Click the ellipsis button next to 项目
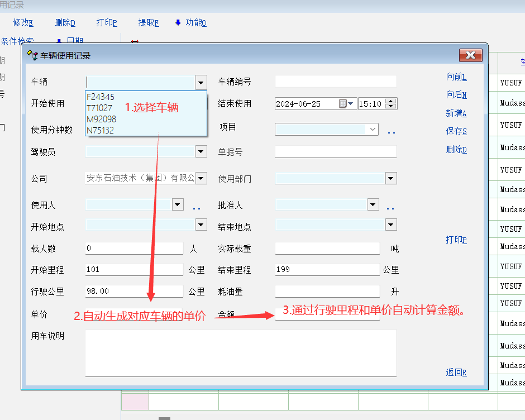This screenshot has width=525, height=420. (x=391, y=132)
